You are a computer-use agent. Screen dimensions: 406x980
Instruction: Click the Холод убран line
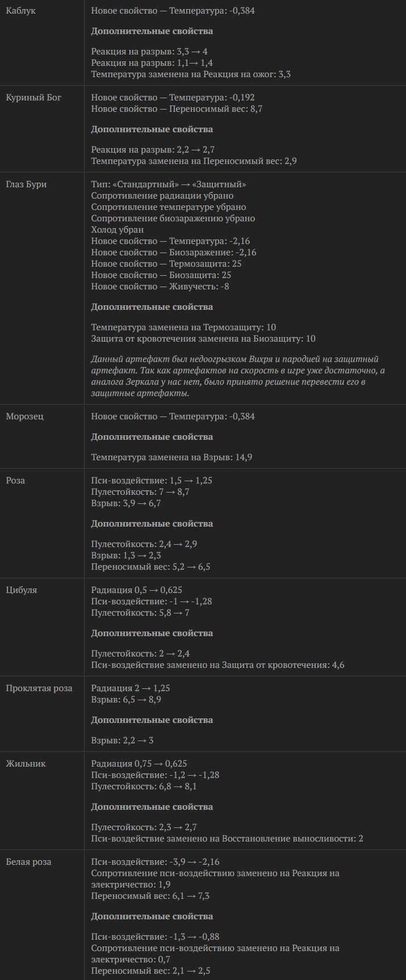click(118, 230)
